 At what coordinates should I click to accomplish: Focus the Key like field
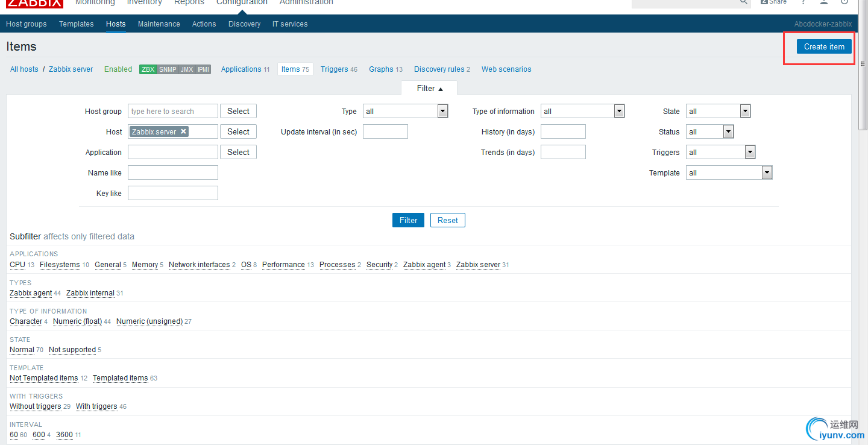click(x=173, y=193)
